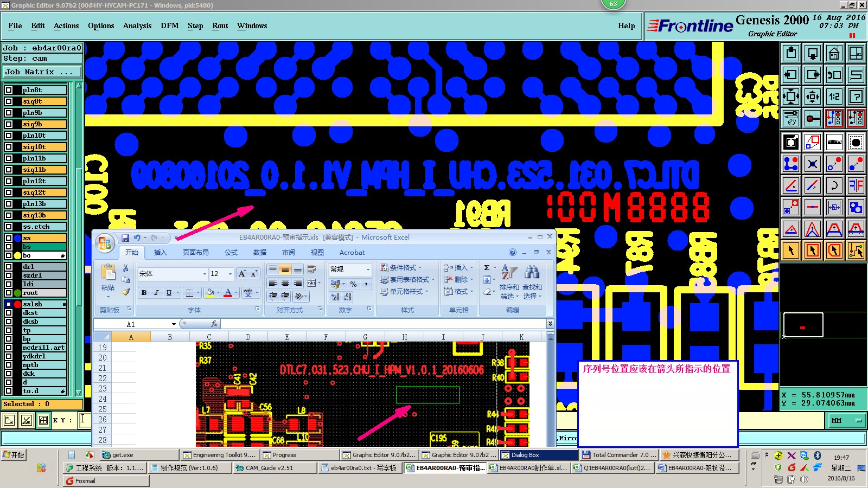Select the mirror F tool icon
Screen dimensions: 868x488
(856, 185)
